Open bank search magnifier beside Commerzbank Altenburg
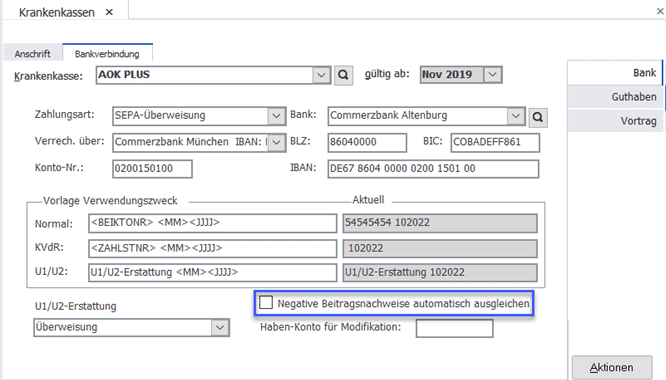This screenshot has width=666, height=380. click(x=538, y=117)
